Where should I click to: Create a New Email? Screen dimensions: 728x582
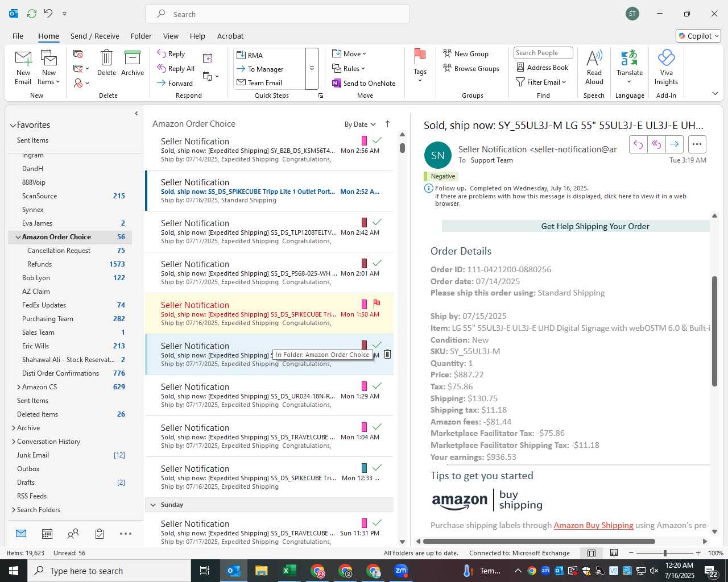coord(23,68)
